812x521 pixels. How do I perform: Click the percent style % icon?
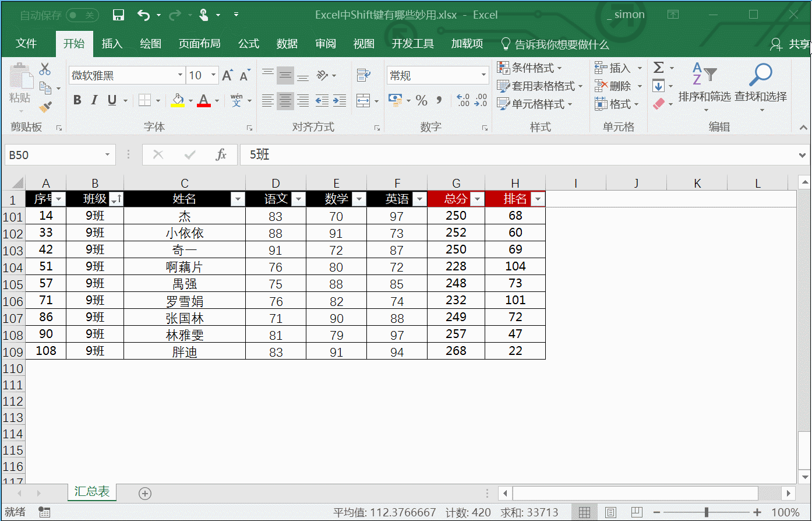click(421, 100)
